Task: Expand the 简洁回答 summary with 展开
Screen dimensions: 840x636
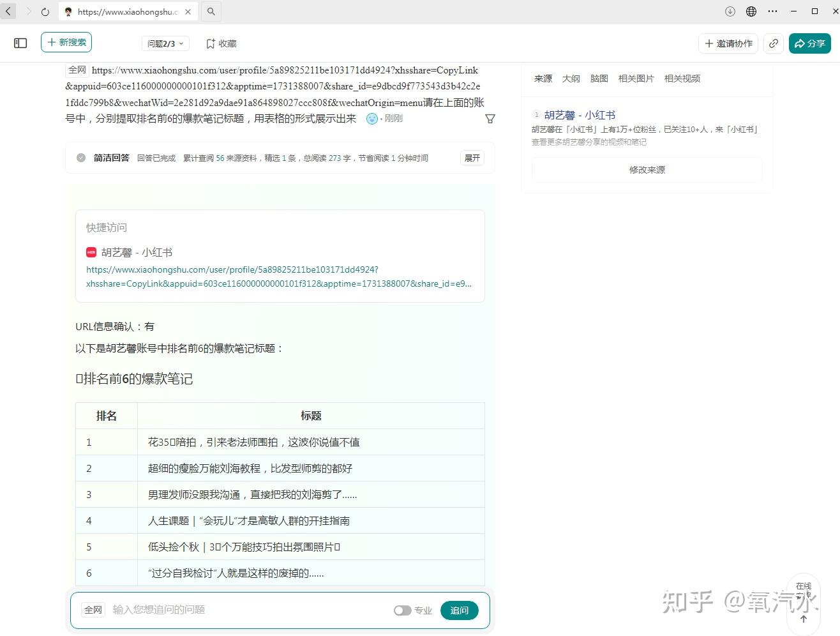Action: click(x=472, y=158)
